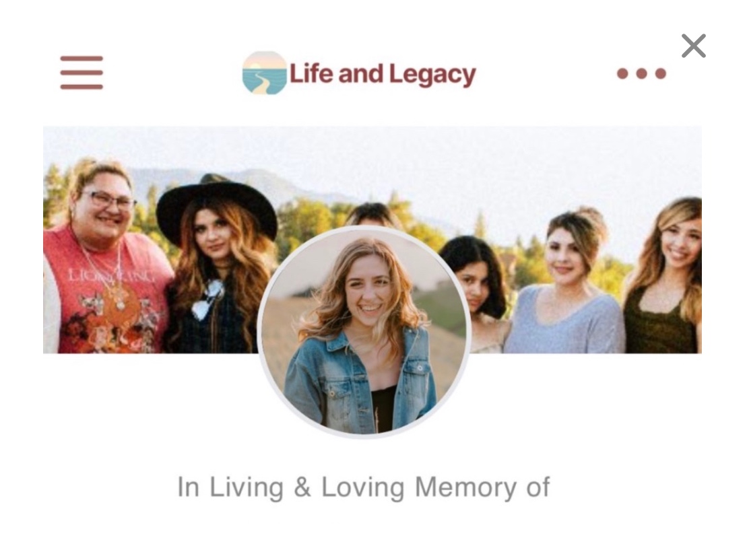The width and height of the screenshot is (747, 560).
Task: Click the word "Memory" in the heading
Action: coord(465,487)
